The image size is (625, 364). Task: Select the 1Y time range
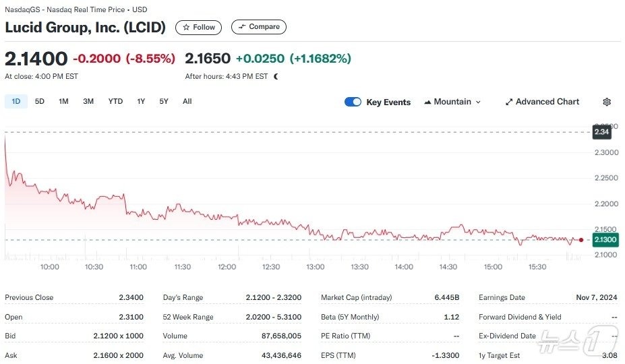[141, 101]
